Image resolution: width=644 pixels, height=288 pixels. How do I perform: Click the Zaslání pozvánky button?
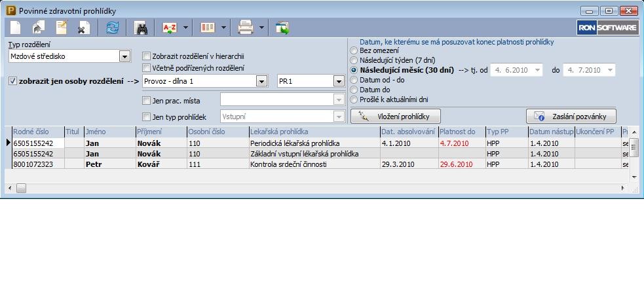click(571, 117)
